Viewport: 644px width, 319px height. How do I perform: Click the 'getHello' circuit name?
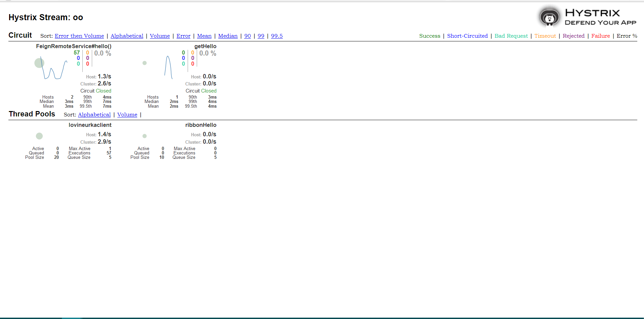click(x=205, y=46)
